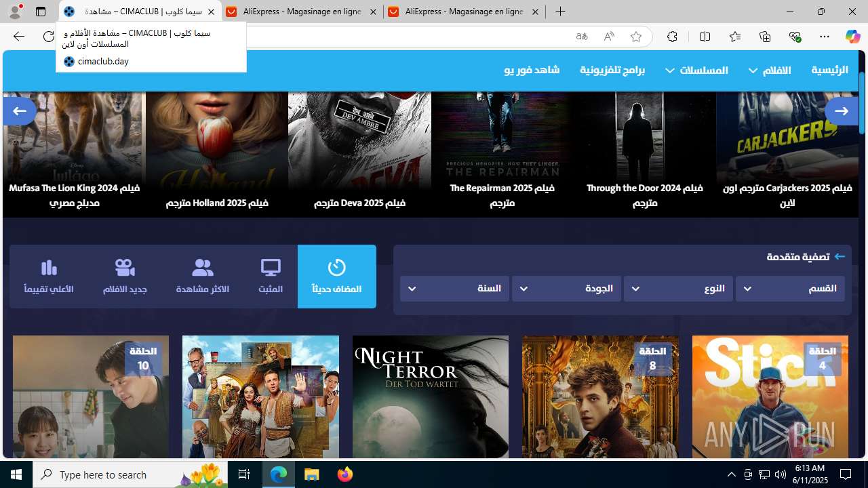Click the Read aloud icon in address bar
The image size is (868, 488).
point(609,37)
